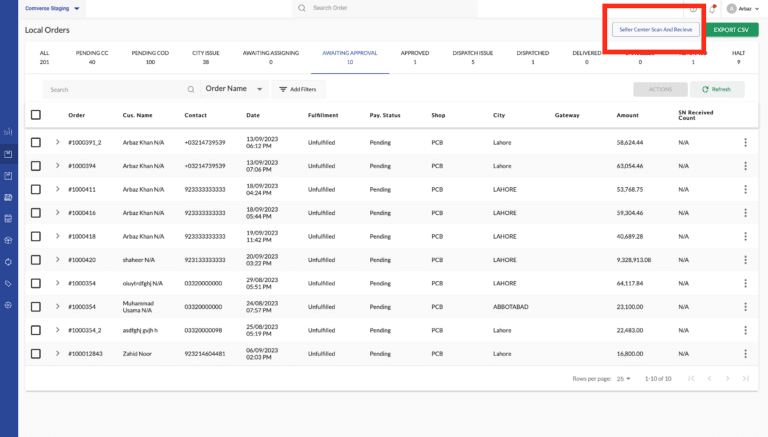Open the Rows per page 25 dropdown

[x=624, y=379]
